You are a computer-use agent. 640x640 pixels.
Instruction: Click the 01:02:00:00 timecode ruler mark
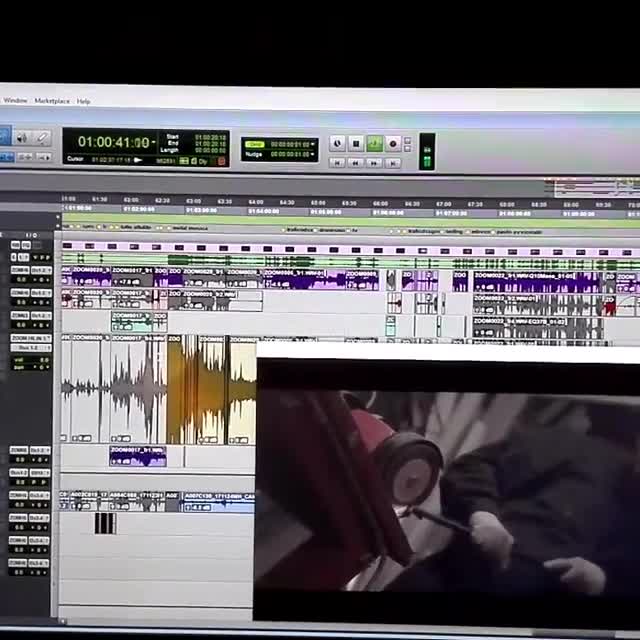139,209
